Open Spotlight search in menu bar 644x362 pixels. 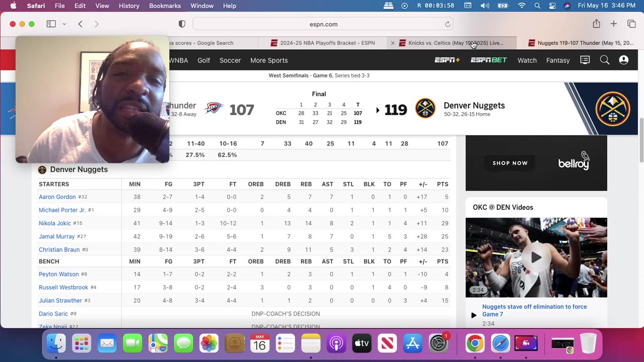click(x=537, y=6)
